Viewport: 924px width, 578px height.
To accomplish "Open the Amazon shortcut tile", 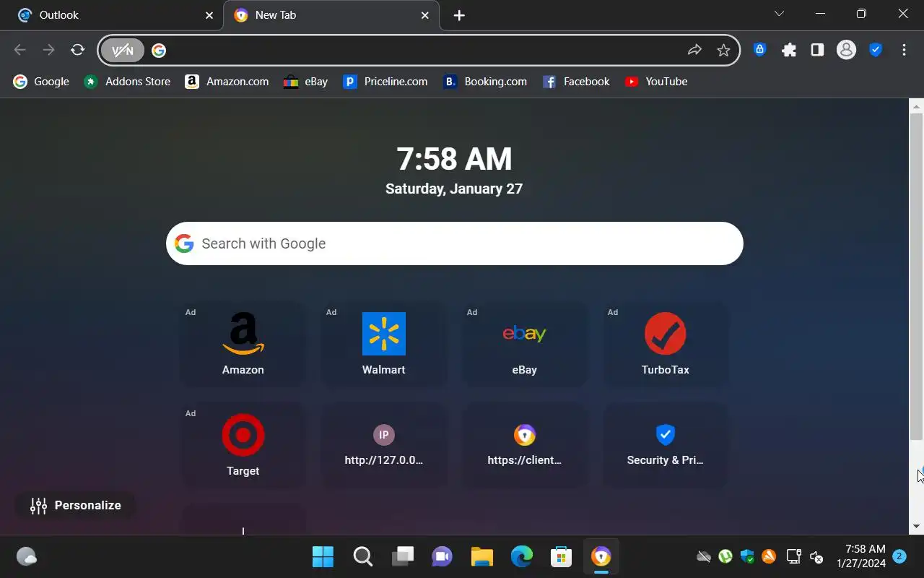I will [243, 344].
